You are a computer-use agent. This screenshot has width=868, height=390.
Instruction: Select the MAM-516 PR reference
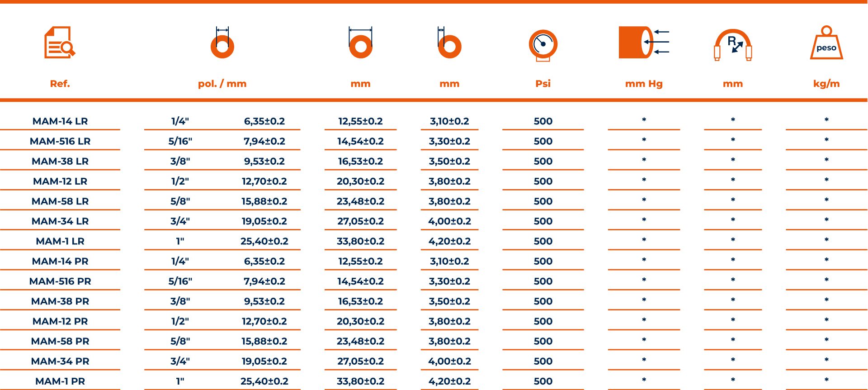click(60, 281)
